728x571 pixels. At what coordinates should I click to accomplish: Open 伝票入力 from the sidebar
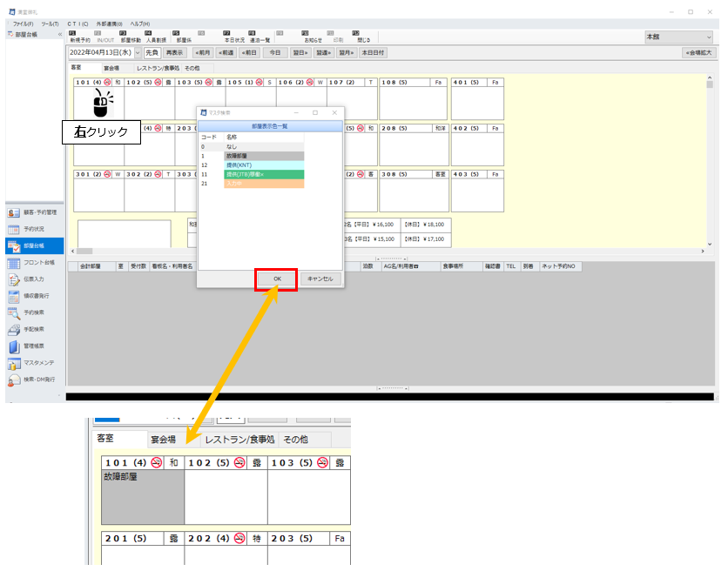pyautogui.click(x=33, y=279)
